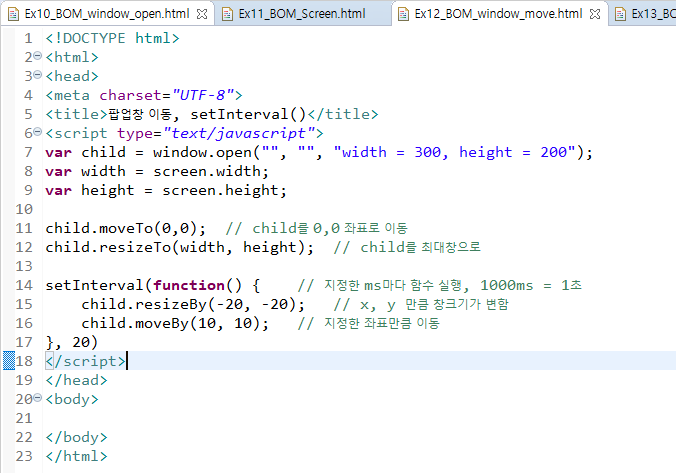Click the setInterval comment ending in 1초

tap(439, 285)
